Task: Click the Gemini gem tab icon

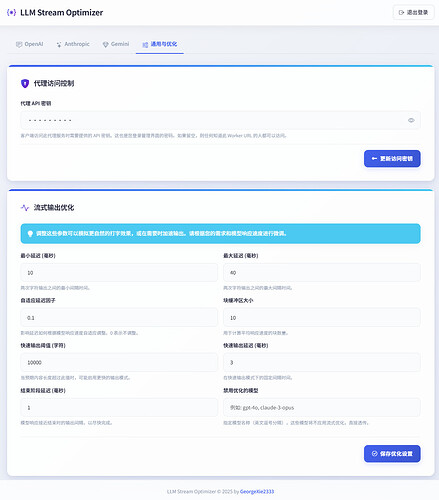Action: click(105, 44)
